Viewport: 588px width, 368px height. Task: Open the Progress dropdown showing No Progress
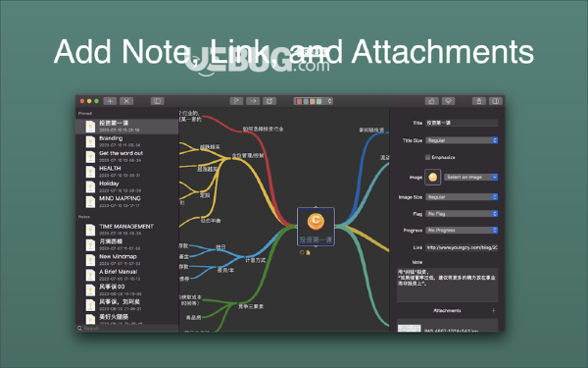coord(462,231)
